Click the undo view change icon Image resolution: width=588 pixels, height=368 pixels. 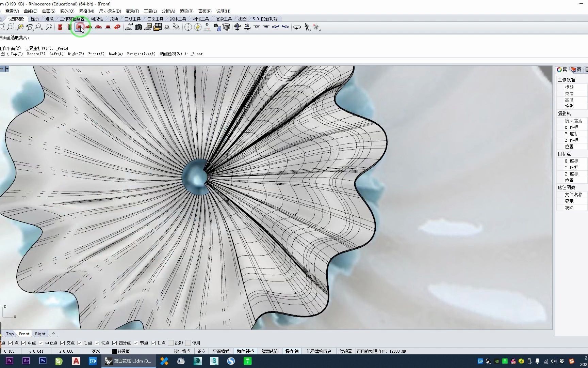click(x=30, y=27)
